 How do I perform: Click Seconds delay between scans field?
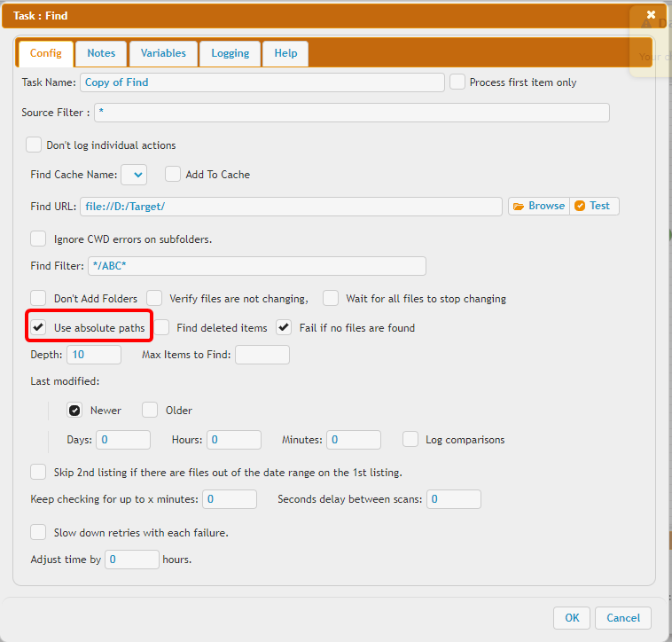tap(454, 499)
